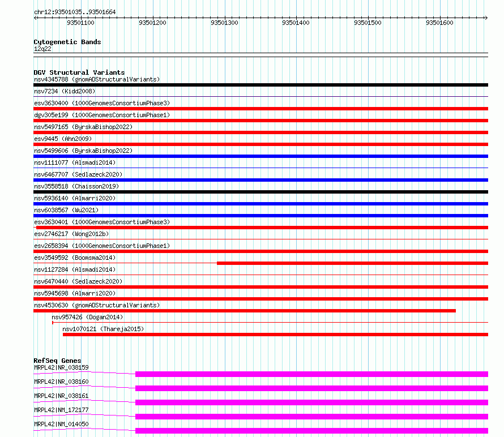
Task: Click the left arrow of the ruler
Action: (x=35, y=18)
